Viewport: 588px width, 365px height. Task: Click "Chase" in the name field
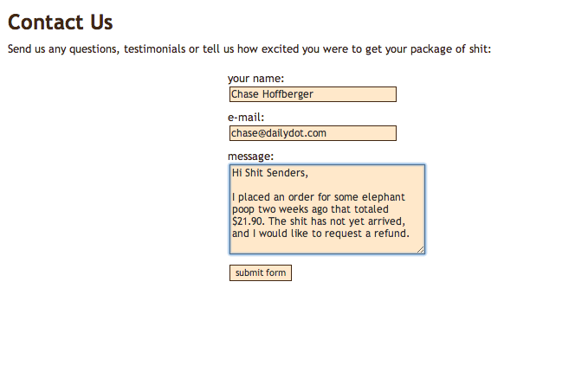(x=244, y=94)
